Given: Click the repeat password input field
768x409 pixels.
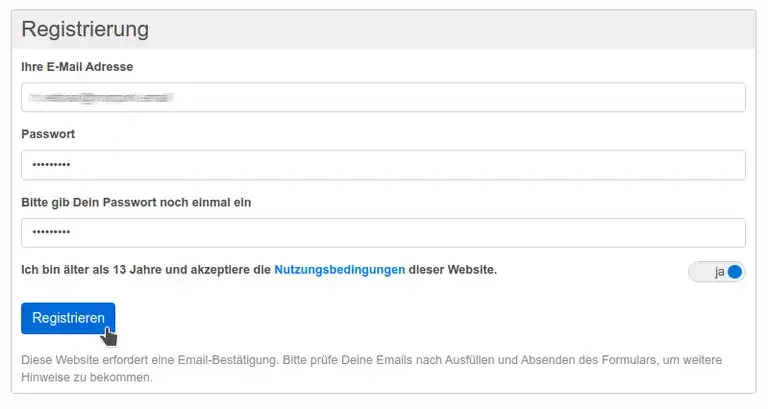Looking at the screenshot, I should tap(383, 233).
